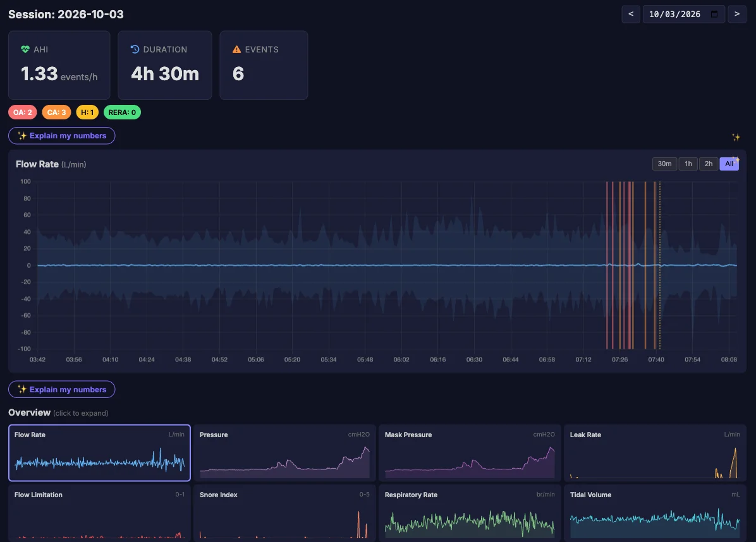Click the date input field 10/03/2026

tap(684, 14)
